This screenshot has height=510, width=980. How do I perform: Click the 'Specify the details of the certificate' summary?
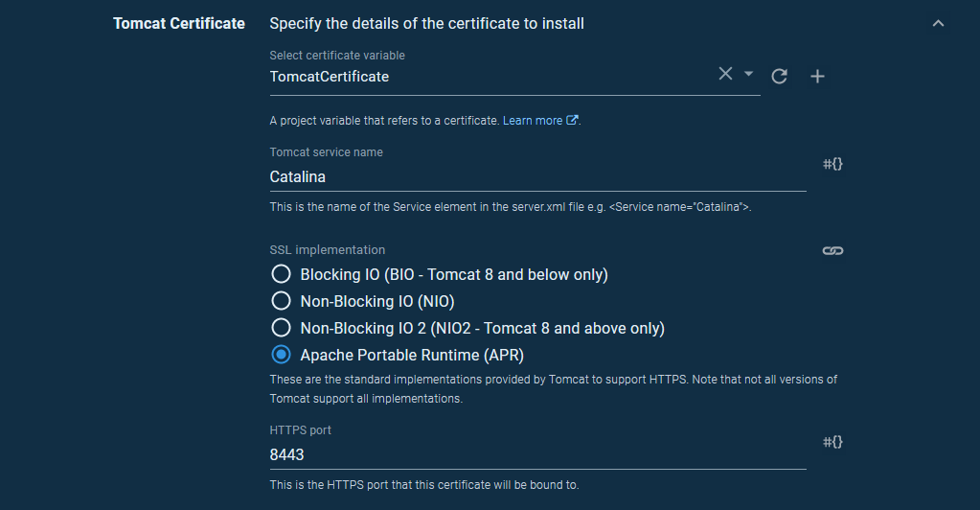pyautogui.click(x=426, y=23)
